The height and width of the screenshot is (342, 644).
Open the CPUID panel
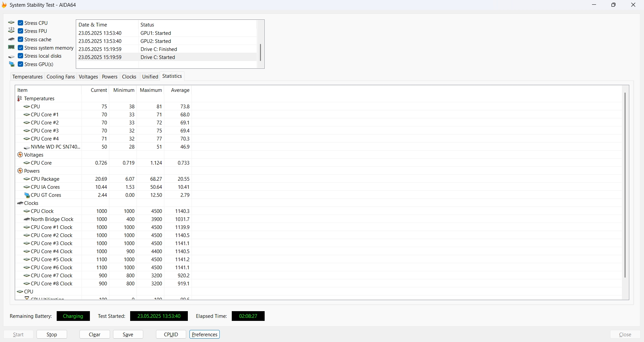tap(171, 335)
